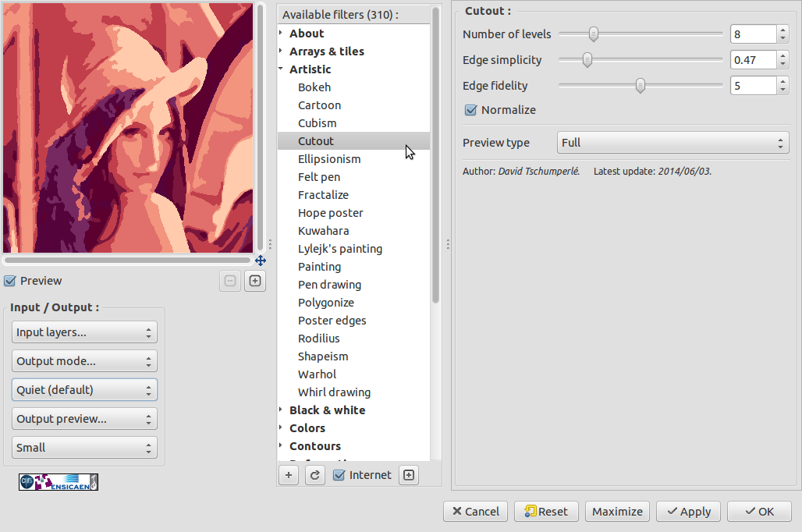The height and width of the screenshot is (532, 802).
Task: Select the Cartoon filter
Action: point(320,105)
